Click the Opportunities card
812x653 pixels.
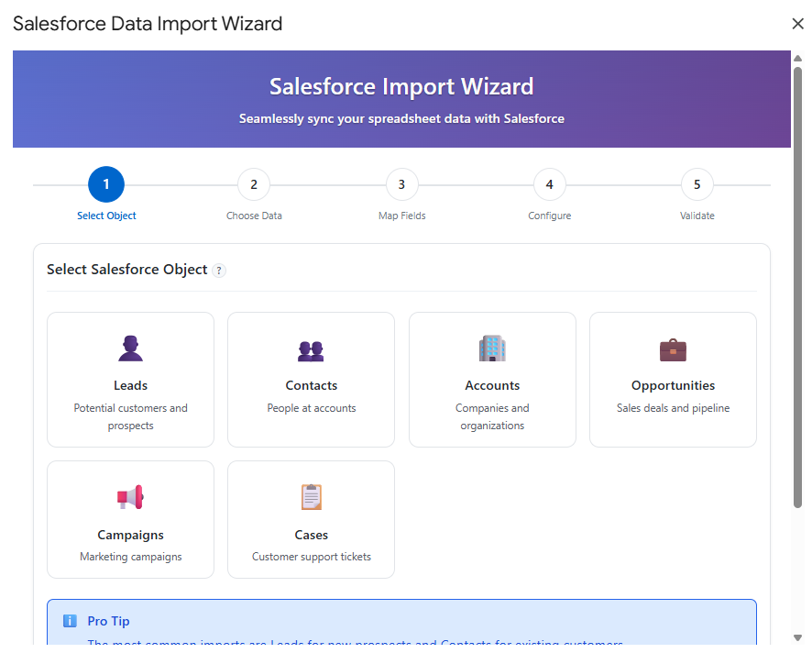[673, 380]
